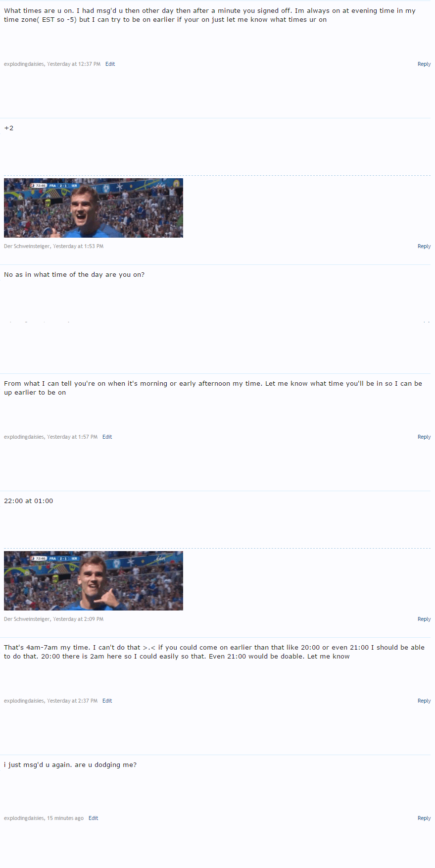Image resolution: width=435 pixels, height=868 pixels.
Task: Edit the comment posted at 12:37 PM
Action: 110,64
